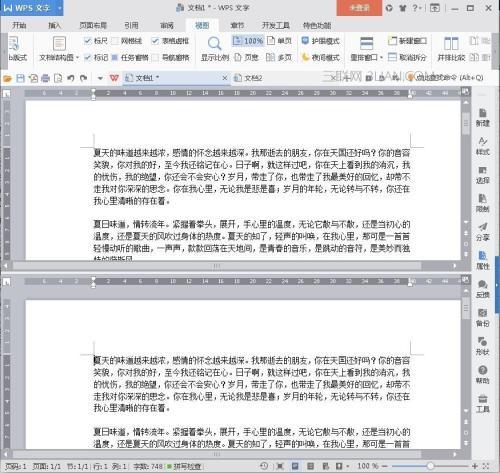The width and height of the screenshot is (500, 473).
Task: Open the 样式 panel in right sidebar
Action: [x=482, y=146]
